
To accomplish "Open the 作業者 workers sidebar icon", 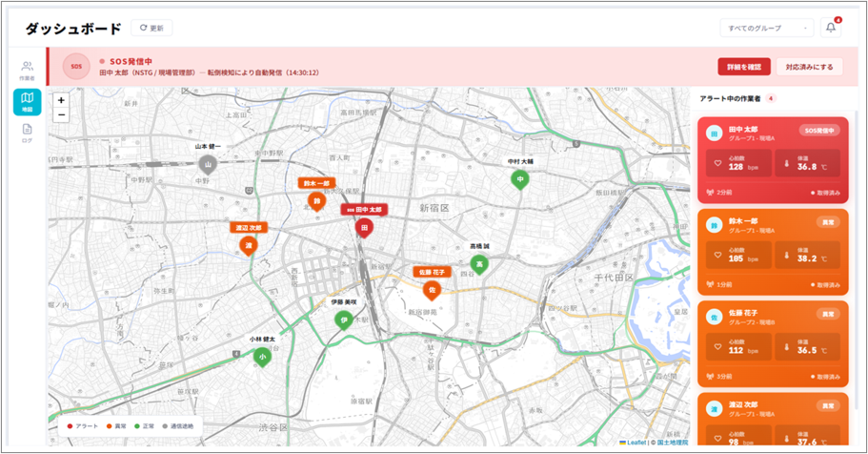I will click(27, 71).
